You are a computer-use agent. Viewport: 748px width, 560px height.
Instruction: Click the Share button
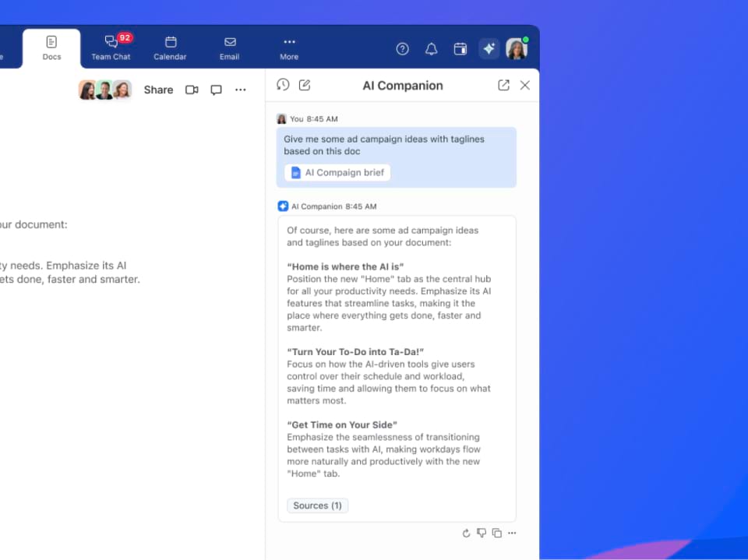[x=158, y=90]
